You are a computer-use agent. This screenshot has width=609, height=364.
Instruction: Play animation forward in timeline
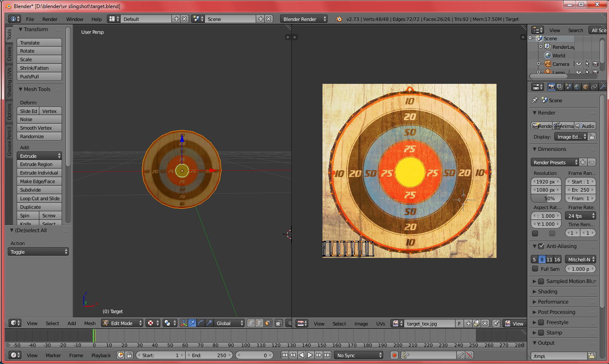pos(310,355)
